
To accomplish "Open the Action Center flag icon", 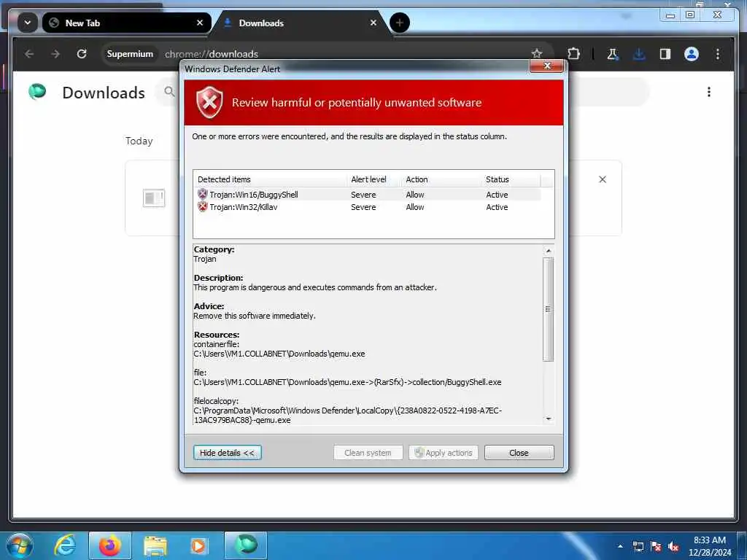I will (x=656, y=546).
